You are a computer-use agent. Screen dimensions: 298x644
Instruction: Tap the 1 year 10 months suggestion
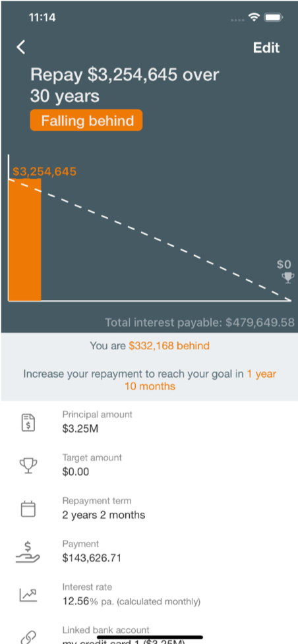[x=200, y=380]
